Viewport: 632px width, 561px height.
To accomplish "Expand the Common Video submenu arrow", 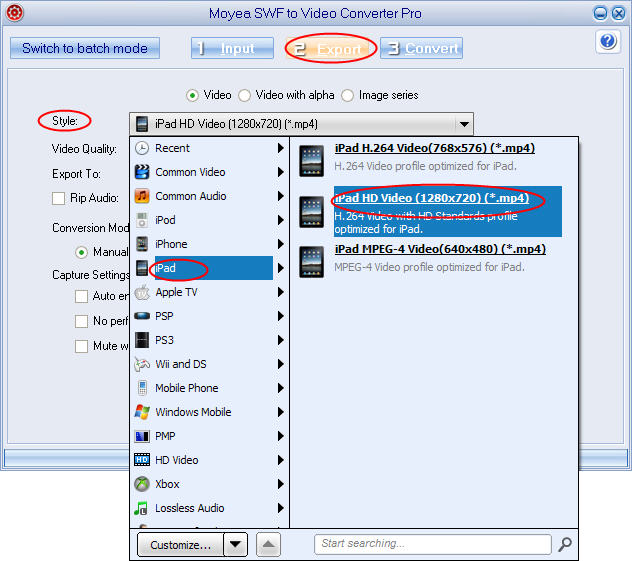I will click(x=281, y=172).
